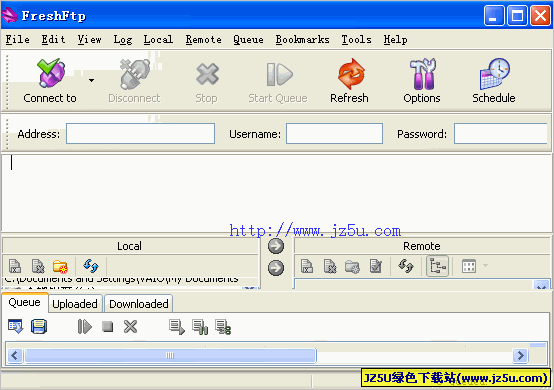Focus the Address input field

click(x=140, y=134)
